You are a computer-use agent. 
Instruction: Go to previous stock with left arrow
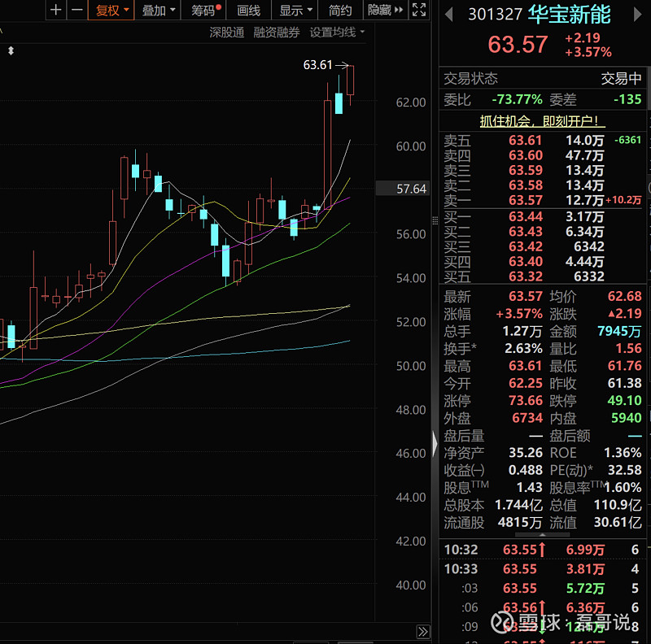click(448, 15)
